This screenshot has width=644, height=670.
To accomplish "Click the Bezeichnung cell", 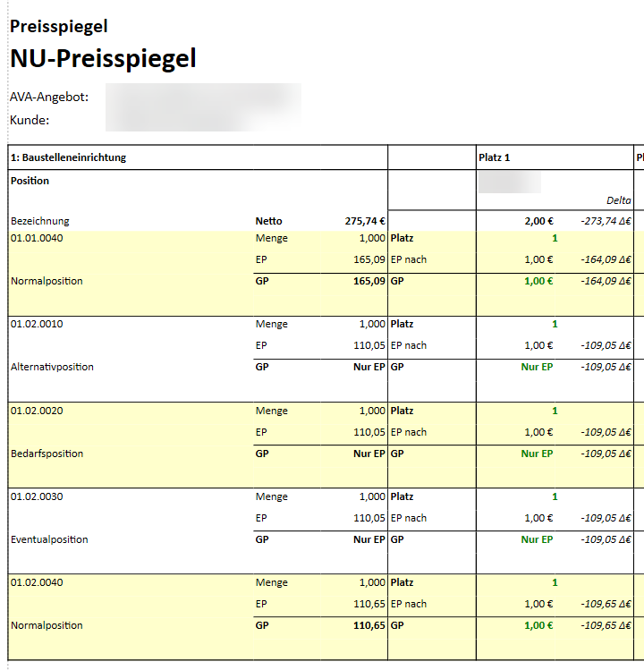I will tap(40, 221).
